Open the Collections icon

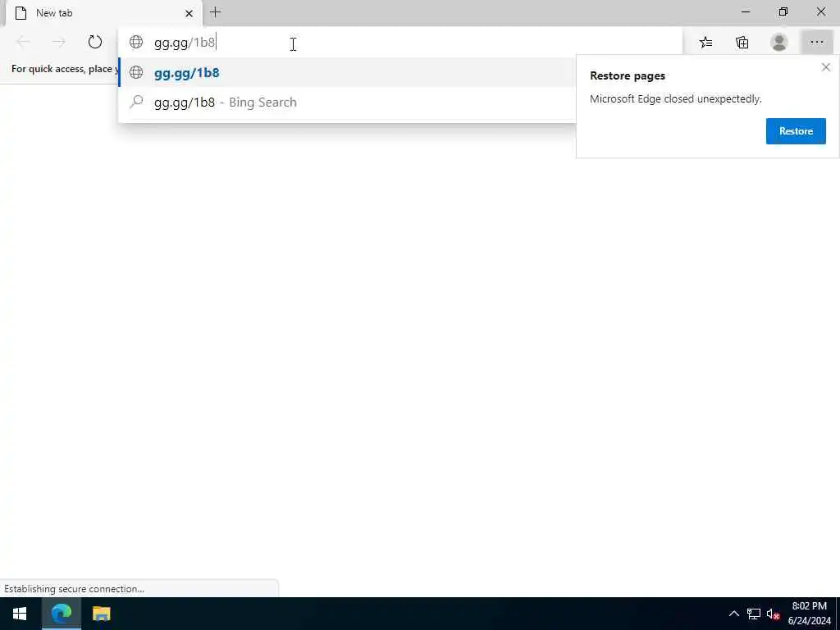(x=742, y=43)
